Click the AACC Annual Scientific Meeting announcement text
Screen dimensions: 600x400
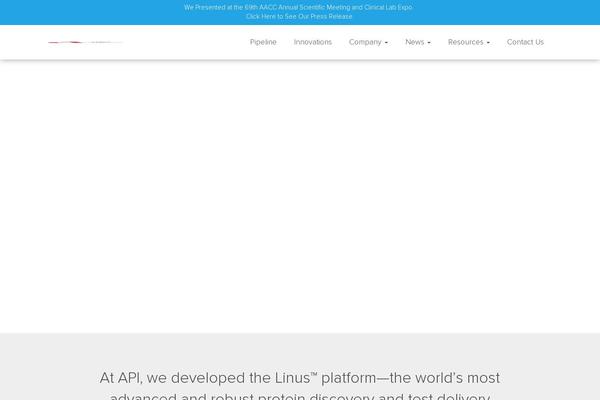[298, 7]
